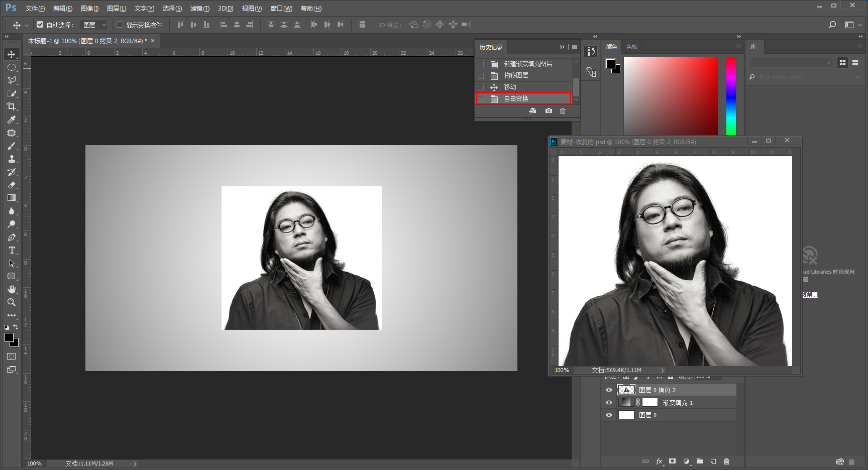The image size is (868, 470).
Task: Click the fx layer style icon
Action: pyautogui.click(x=659, y=461)
